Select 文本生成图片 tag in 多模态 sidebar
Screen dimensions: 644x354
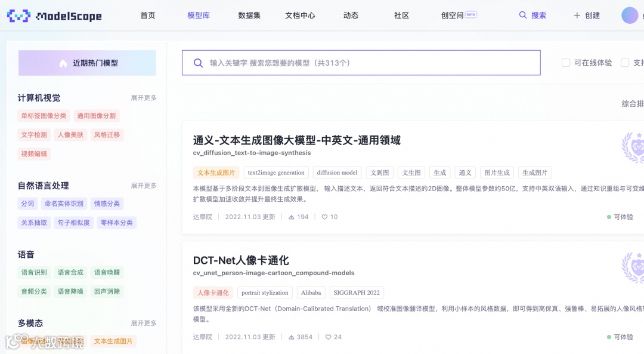pos(113,341)
